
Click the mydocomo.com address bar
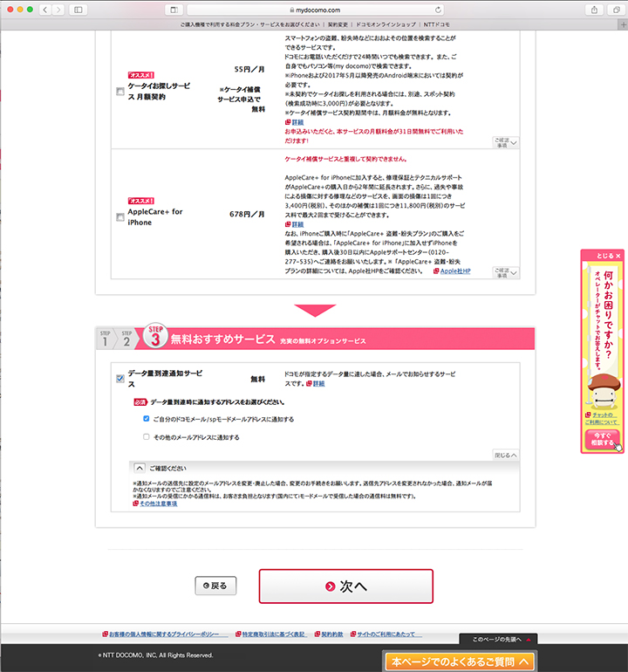pos(315,10)
